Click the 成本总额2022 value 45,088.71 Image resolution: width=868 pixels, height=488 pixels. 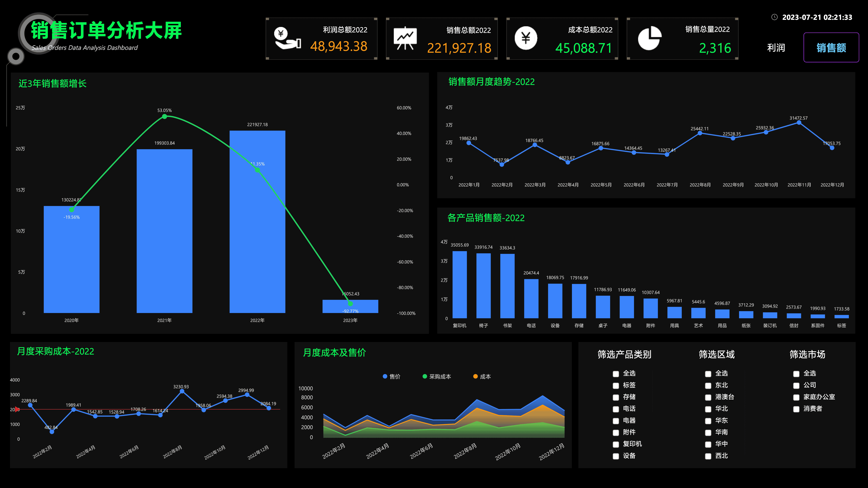pyautogui.click(x=584, y=48)
